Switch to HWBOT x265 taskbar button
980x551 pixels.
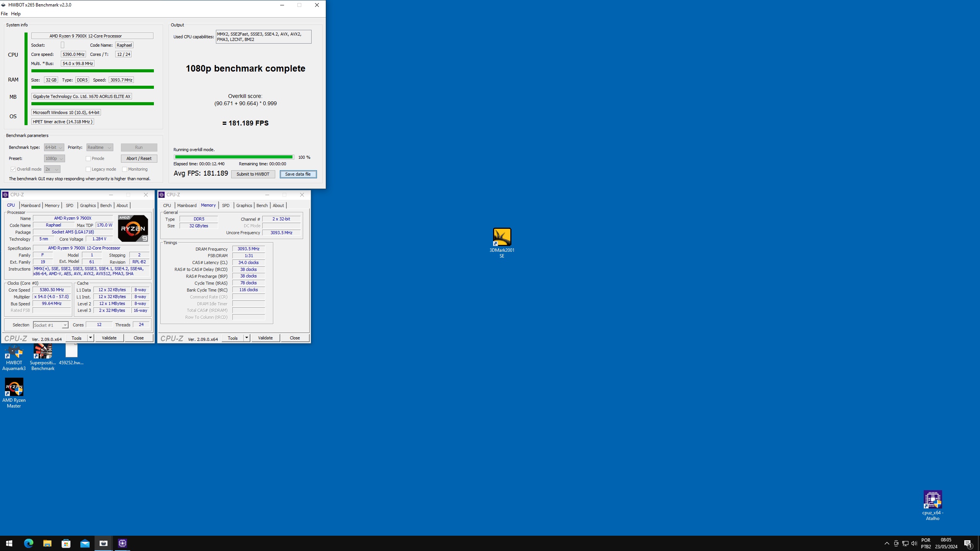pyautogui.click(x=103, y=543)
